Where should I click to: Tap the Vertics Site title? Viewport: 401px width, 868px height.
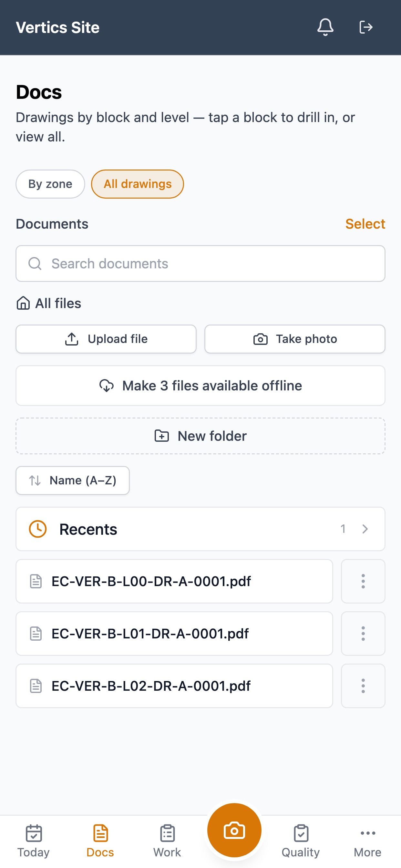57,28
